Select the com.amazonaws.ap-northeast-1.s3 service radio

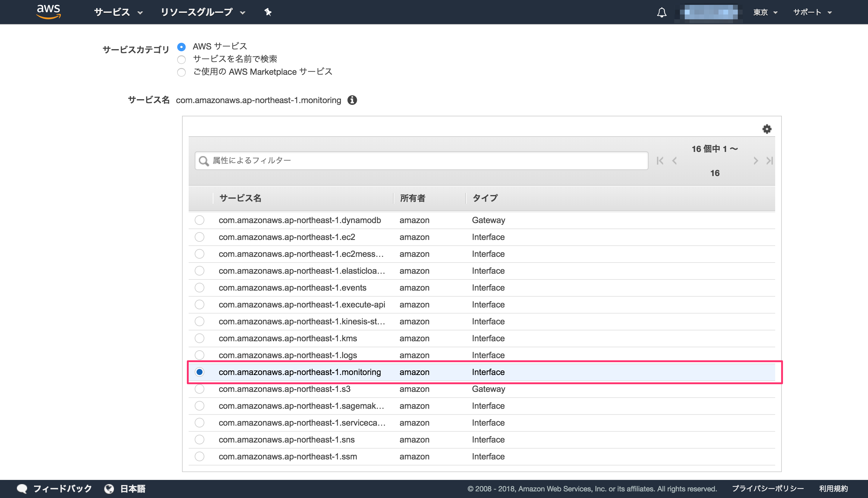point(200,389)
